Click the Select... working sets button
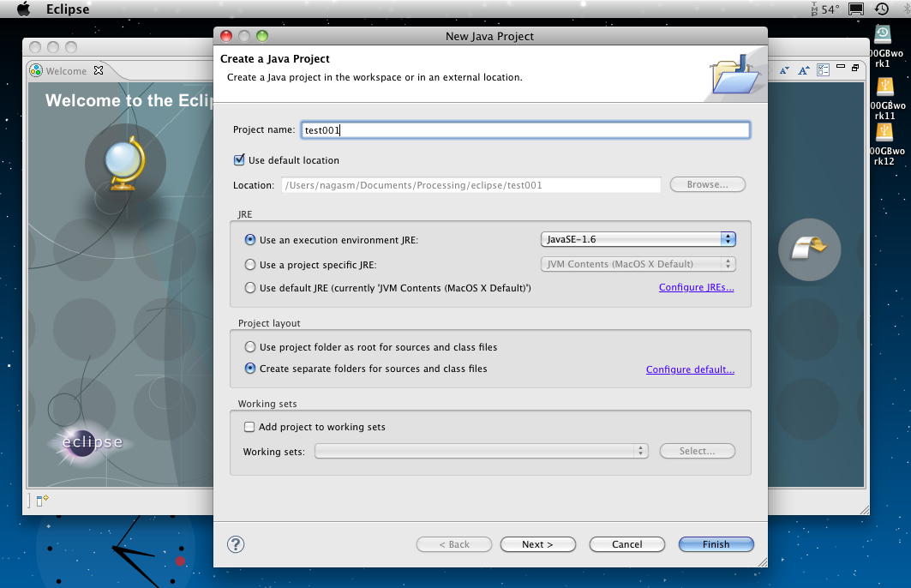 coord(698,451)
